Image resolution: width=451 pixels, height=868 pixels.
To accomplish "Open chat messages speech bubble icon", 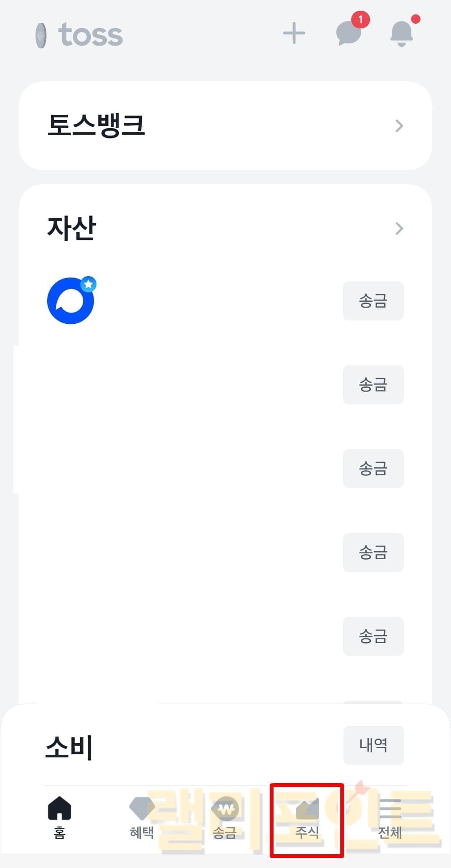I will (x=349, y=33).
